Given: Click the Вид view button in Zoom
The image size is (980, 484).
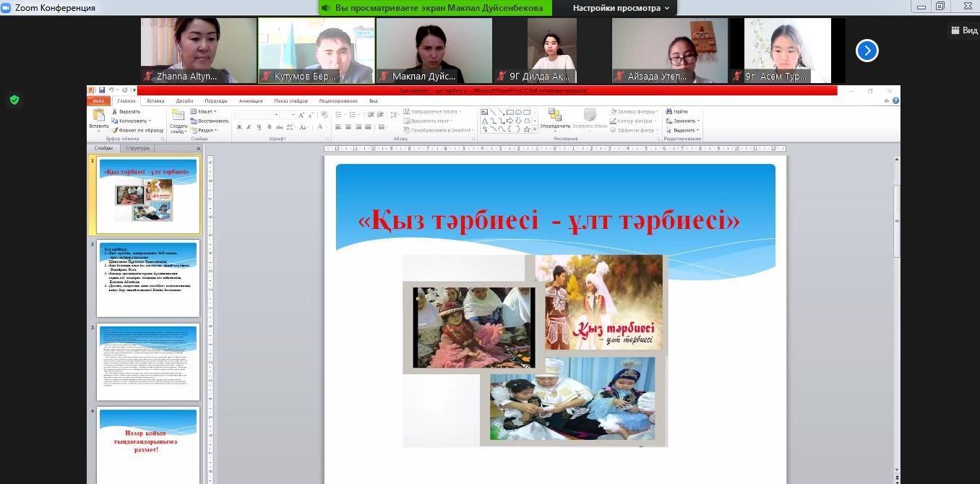Looking at the screenshot, I should pyautogui.click(x=964, y=30).
